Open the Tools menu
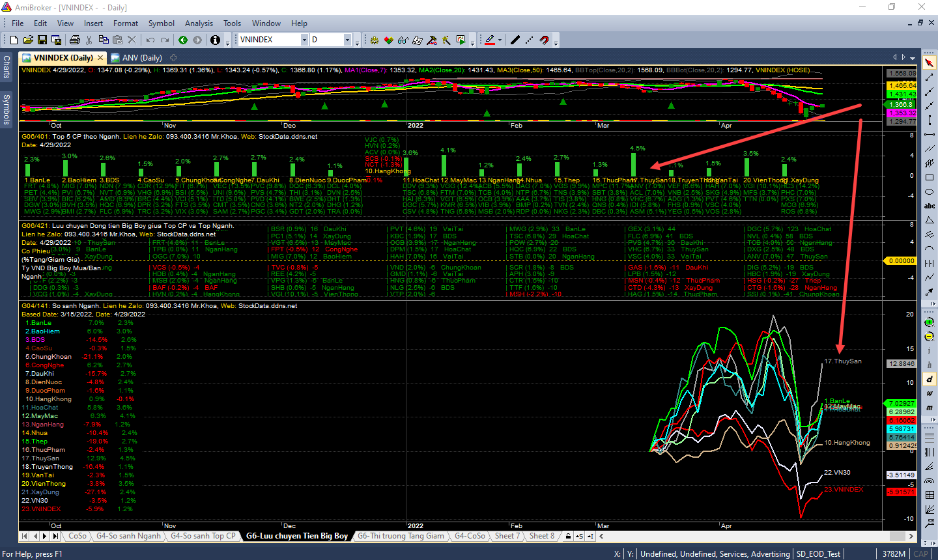Image resolution: width=938 pixels, height=560 pixels. 233,23
